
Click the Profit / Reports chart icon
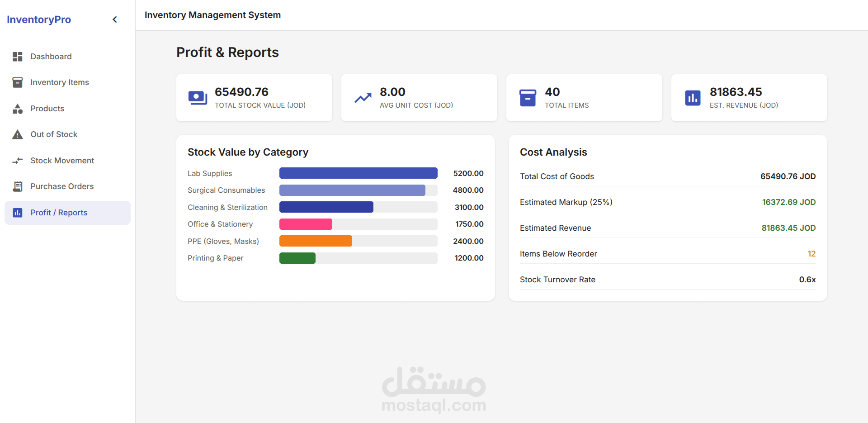(x=18, y=213)
